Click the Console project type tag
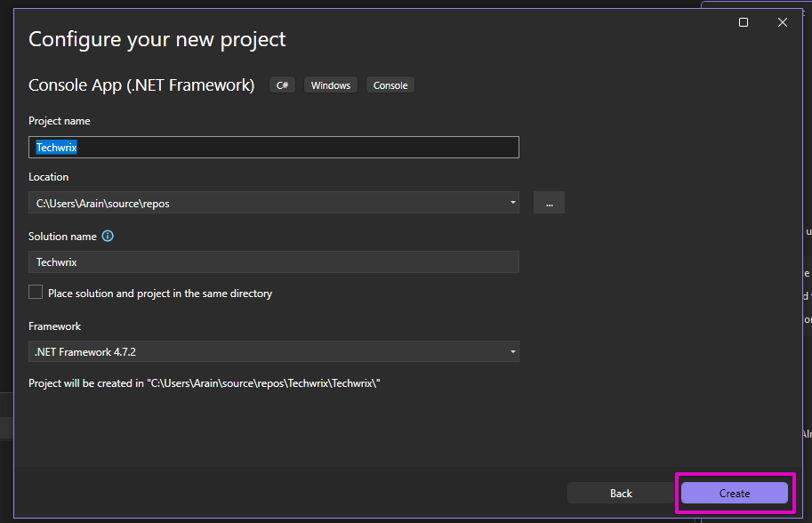The image size is (812, 523). pyautogui.click(x=390, y=85)
